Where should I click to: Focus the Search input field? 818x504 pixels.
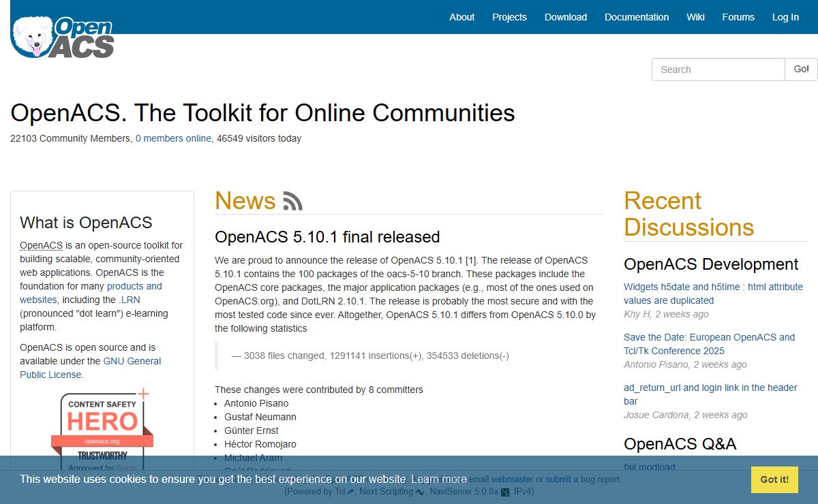(x=718, y=69)
